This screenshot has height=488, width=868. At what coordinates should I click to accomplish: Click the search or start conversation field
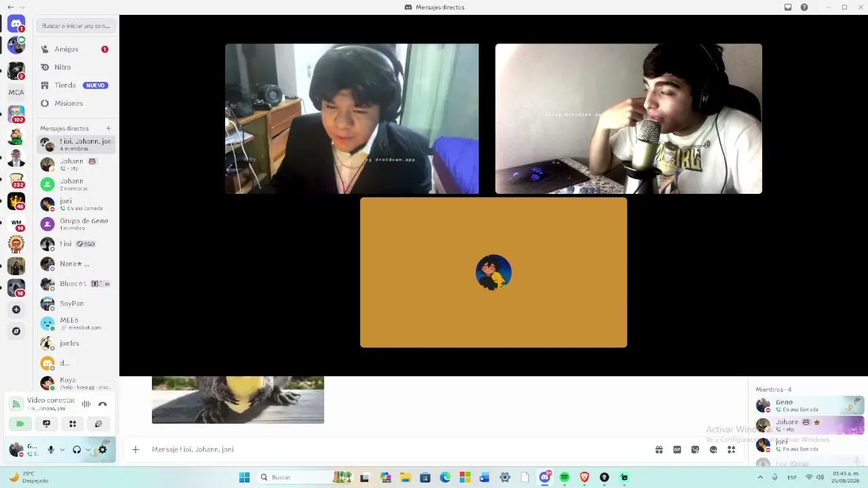pos(76,26)
